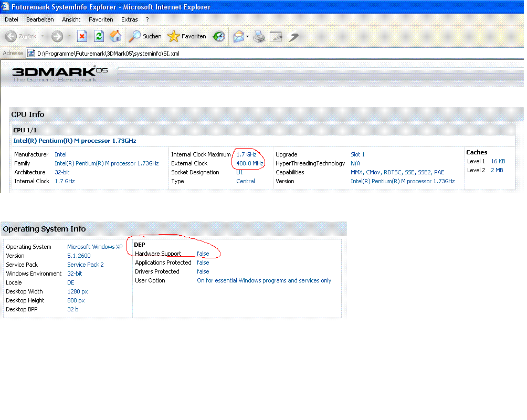This screenshot has height=420, width=527.
Task: Click Drivers Protected value false
Action: pos(203,271)
